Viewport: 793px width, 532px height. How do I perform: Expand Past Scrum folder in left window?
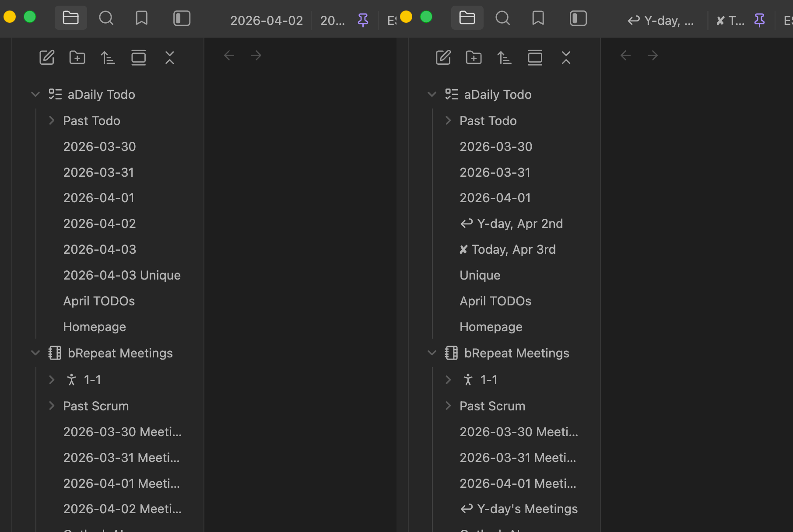click(52, 406)
